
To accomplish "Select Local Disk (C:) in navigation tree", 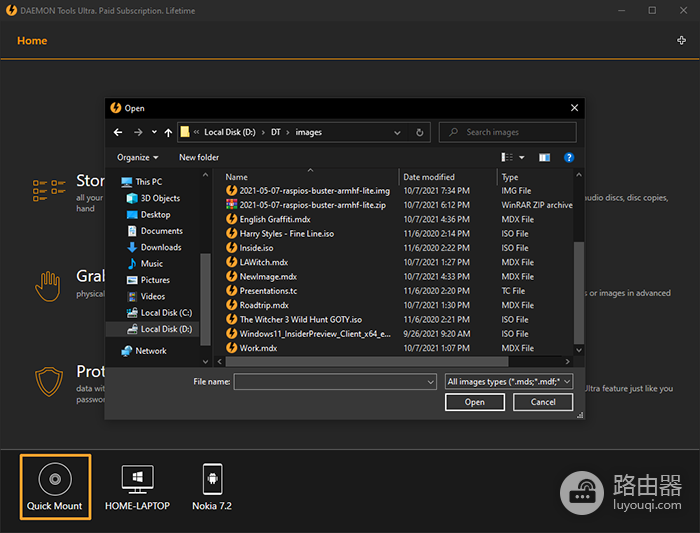I will 159,313.
